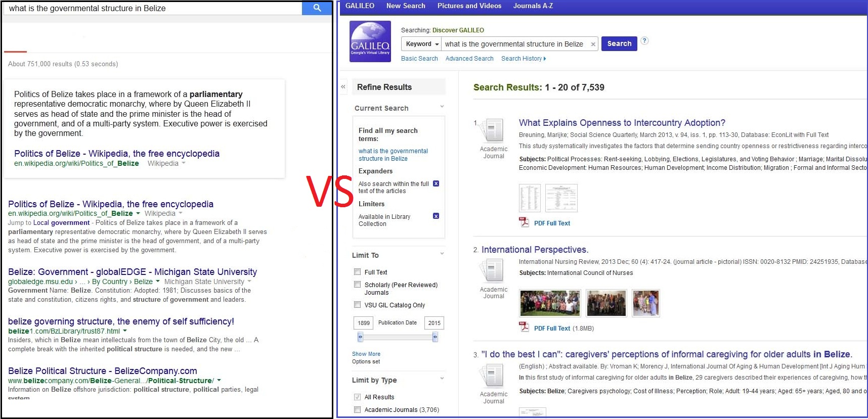Clear the GALILEO search box with the X
Screen dimensions: 868x419
pos(593,44)
